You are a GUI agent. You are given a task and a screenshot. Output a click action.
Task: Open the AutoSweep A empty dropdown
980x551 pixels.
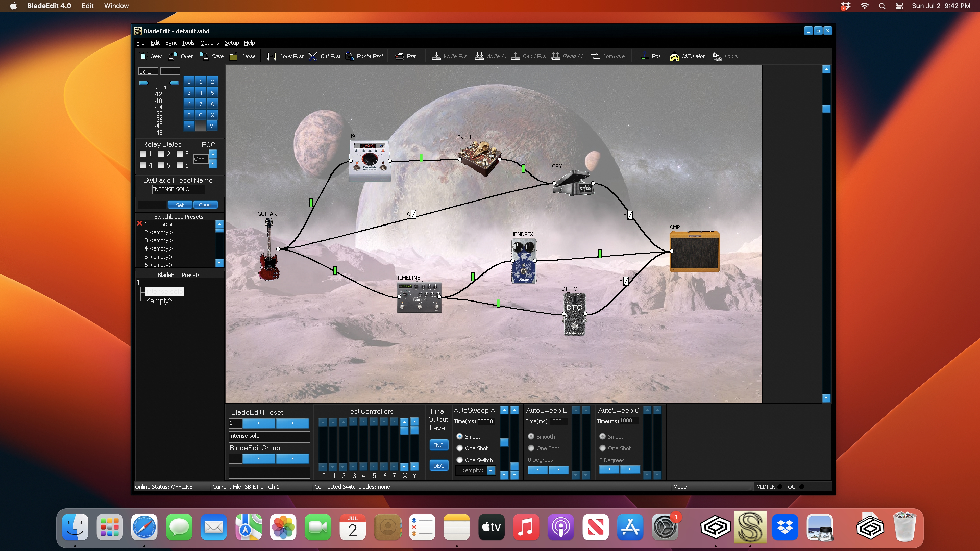click(x=491, y=471)
